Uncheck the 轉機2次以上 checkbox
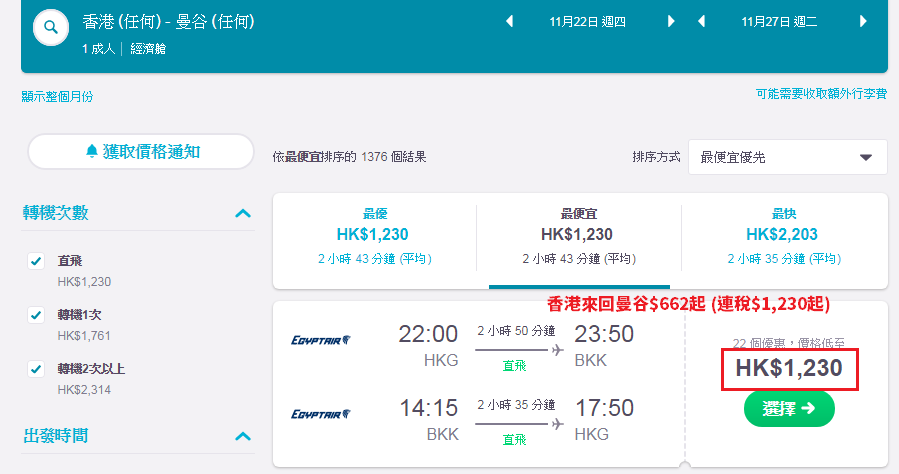This screenshot has width=899, height=474. [36, 369]
